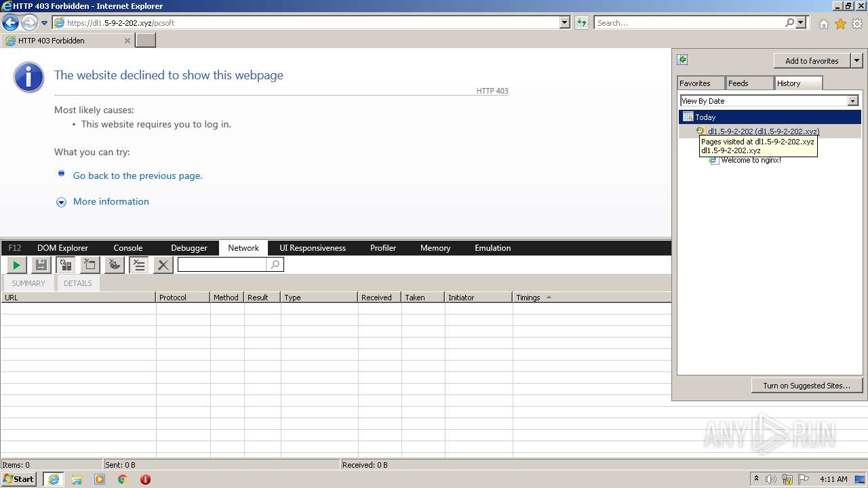This screenshot has width=868, height=488.
Task: Open UI Responsiveness tab
Action: 313,248
